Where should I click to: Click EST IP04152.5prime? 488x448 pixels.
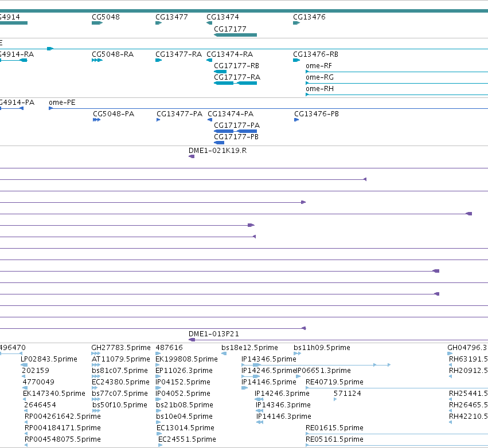(x=183, y=382)
